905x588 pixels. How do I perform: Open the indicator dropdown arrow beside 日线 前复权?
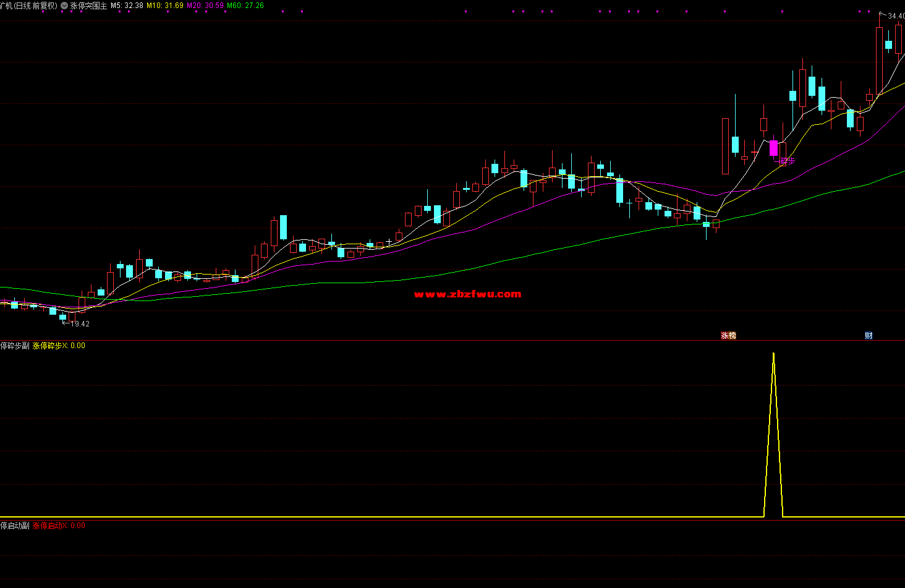pos(64,6)
